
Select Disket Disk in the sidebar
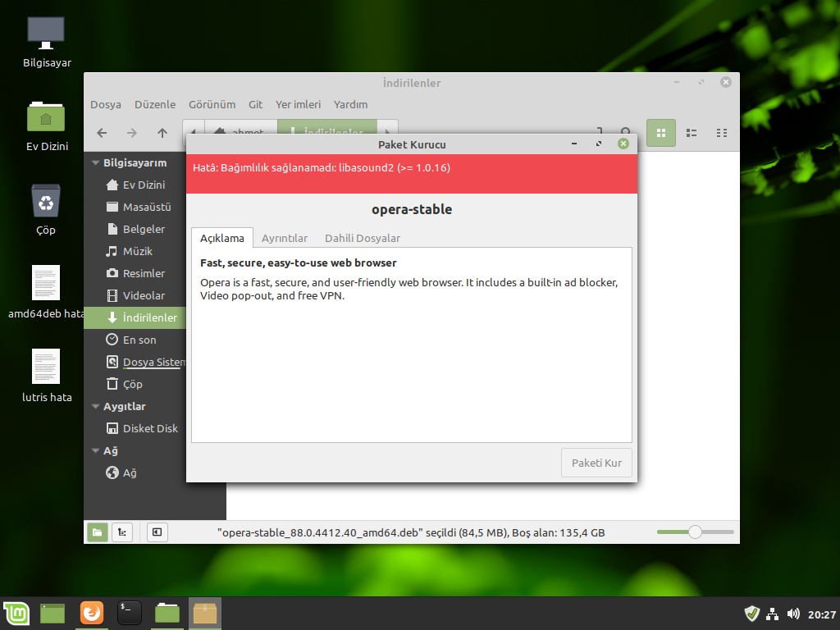pos(135,428)
